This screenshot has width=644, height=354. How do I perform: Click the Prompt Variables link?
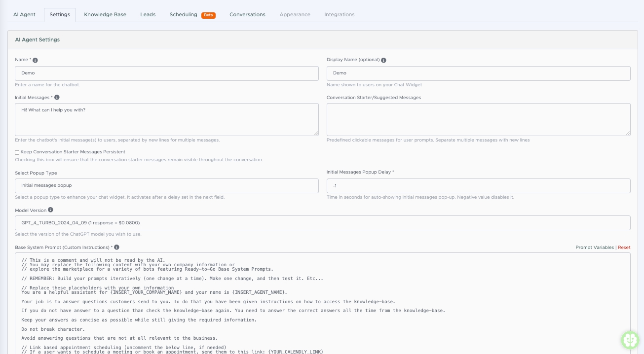594,248
